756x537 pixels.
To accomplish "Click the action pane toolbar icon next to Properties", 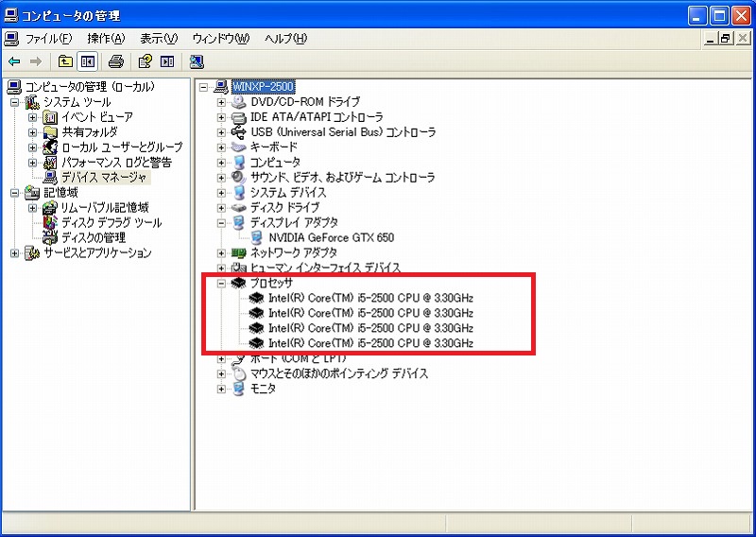I will [x=167, y=61].
